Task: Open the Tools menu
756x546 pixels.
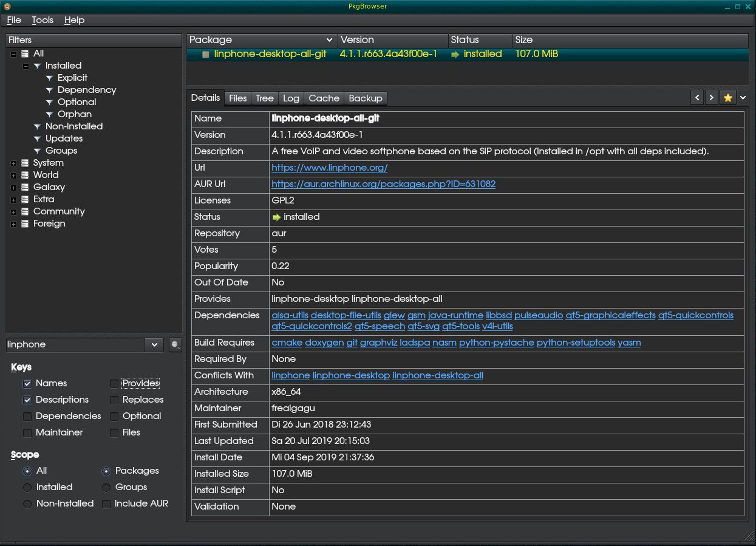Action: (x=43, y=20)
